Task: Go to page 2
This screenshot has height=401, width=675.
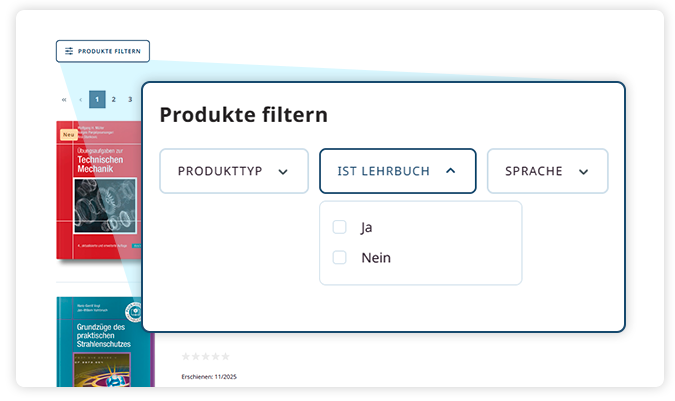Action: [x=114, y=100]
